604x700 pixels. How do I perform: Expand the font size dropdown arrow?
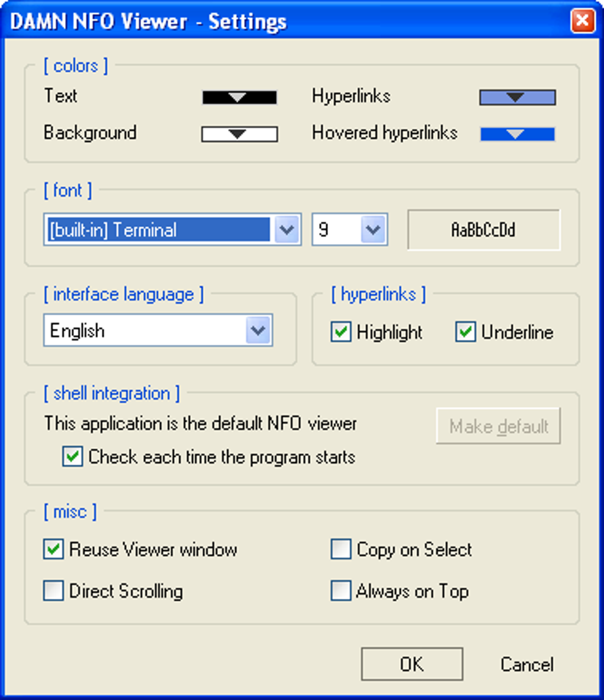[x=373, y=229]
